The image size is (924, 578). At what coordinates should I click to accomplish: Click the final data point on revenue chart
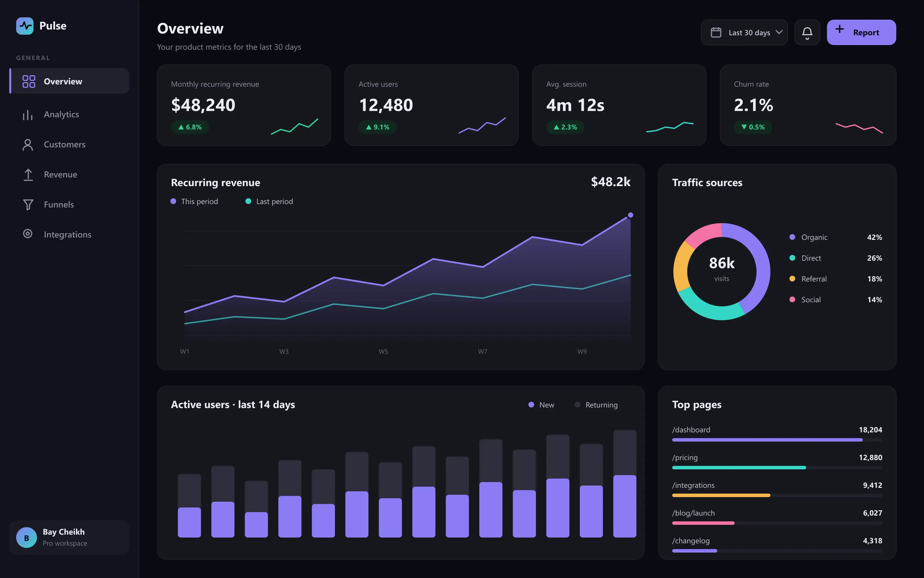point(630,215)
